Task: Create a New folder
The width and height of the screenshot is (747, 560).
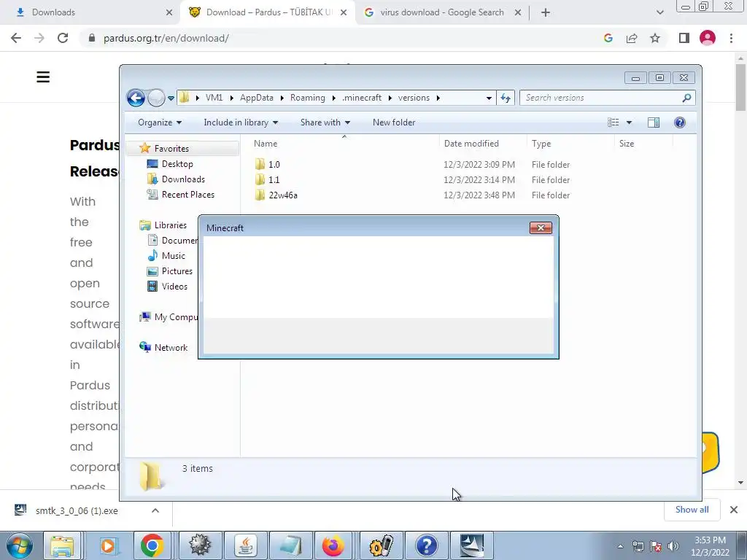Action: pyautogui.click(x=394, y=122)
